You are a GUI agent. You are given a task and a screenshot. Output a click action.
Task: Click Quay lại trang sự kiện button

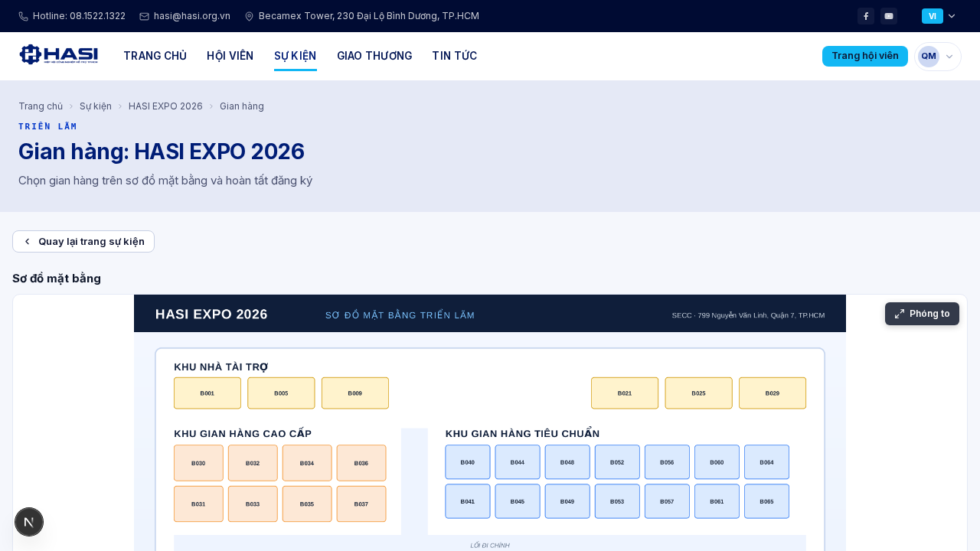[83, 241]
